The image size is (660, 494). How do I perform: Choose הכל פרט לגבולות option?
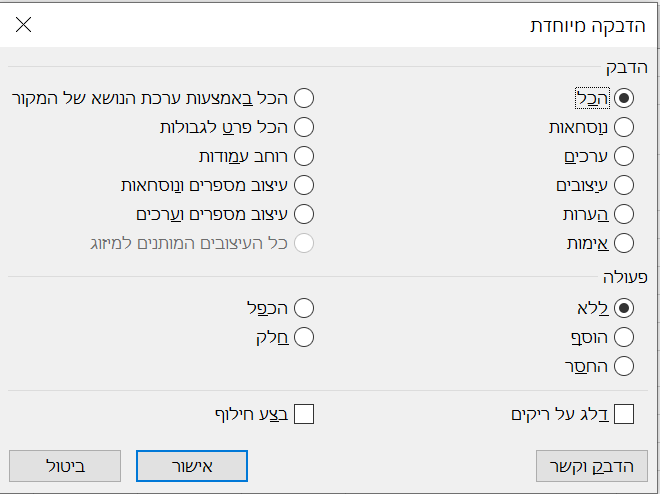(304, 127)
